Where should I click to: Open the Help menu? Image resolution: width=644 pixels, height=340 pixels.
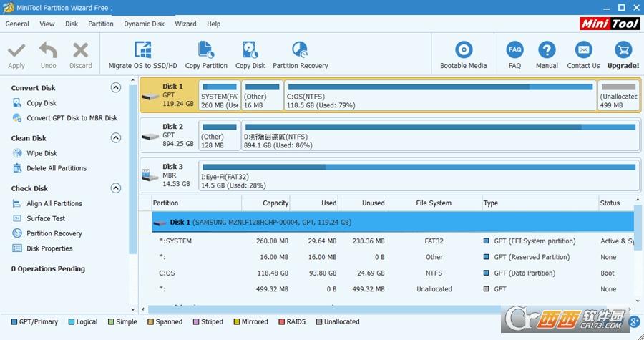213,24
